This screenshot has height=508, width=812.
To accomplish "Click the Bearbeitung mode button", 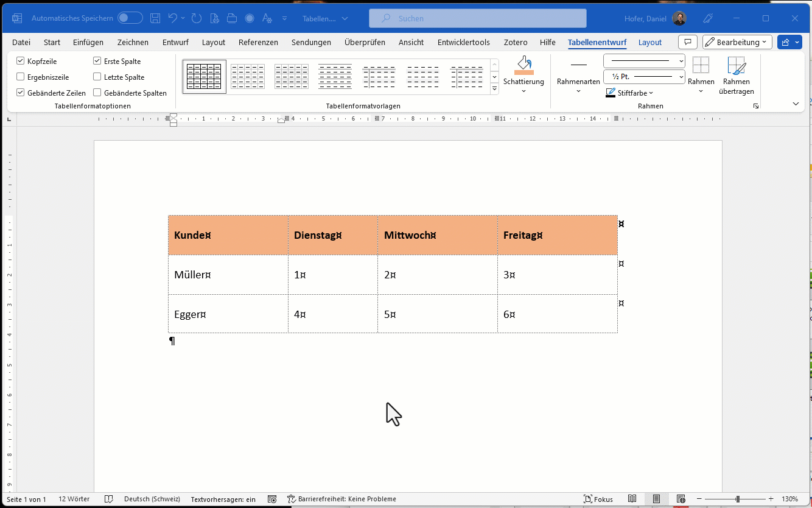I will [x=737, y=42].
